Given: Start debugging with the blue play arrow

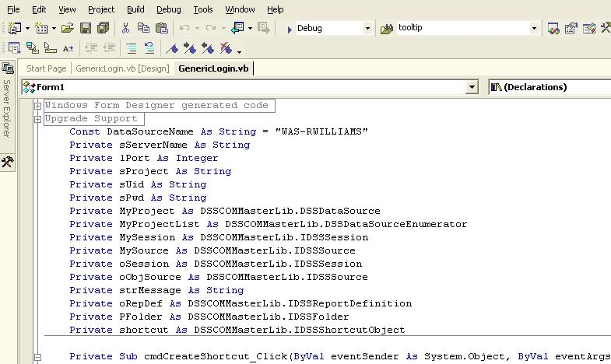Looking at the screenshot, I should 289,29.
